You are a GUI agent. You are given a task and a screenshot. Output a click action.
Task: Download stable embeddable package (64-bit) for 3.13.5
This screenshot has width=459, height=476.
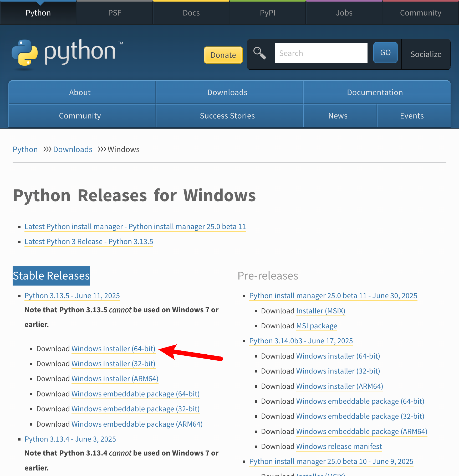click(135, 394)
